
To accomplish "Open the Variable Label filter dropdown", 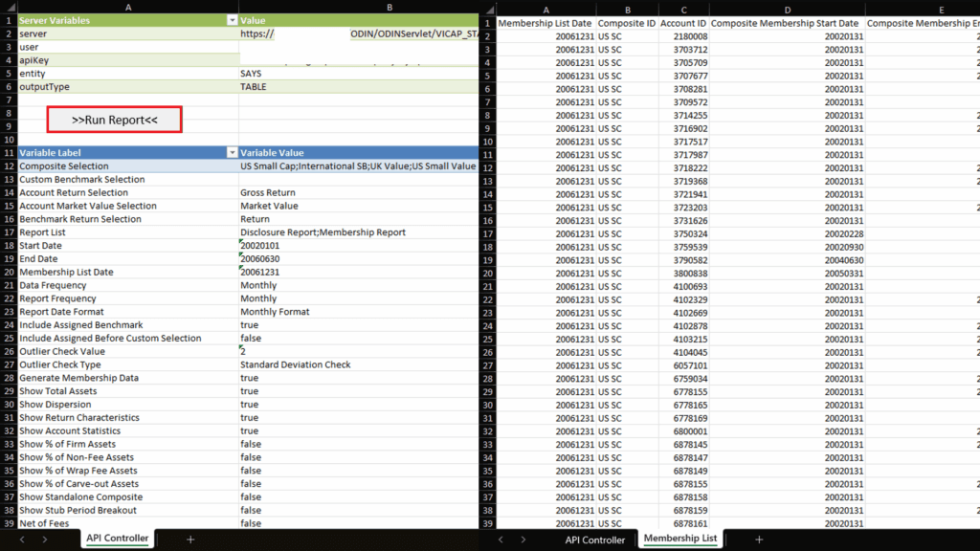I will tap(231, 153).
